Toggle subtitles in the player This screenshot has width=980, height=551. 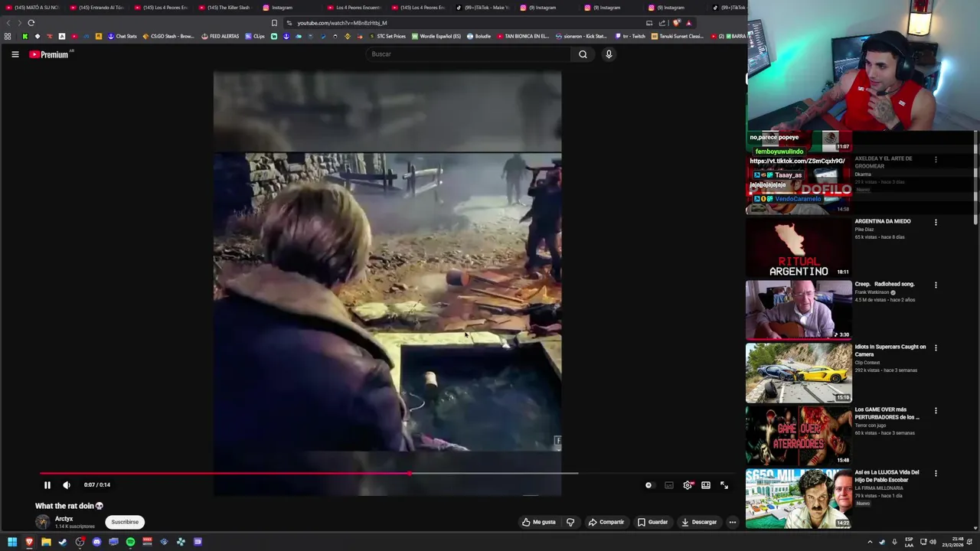tap(668, 485)
